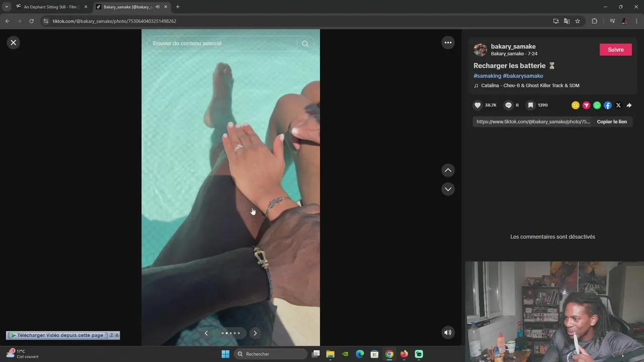This screenshot has width=644, height=362.
Task: Bookmark this page with the star
Action: point(578,21)
